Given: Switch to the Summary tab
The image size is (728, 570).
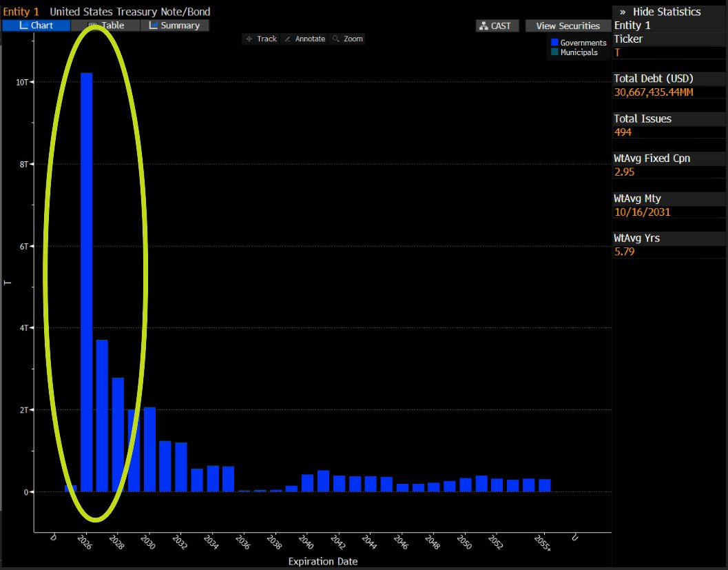Looking at the screenshot, I should pyautogui.click(x=174, y=26).
